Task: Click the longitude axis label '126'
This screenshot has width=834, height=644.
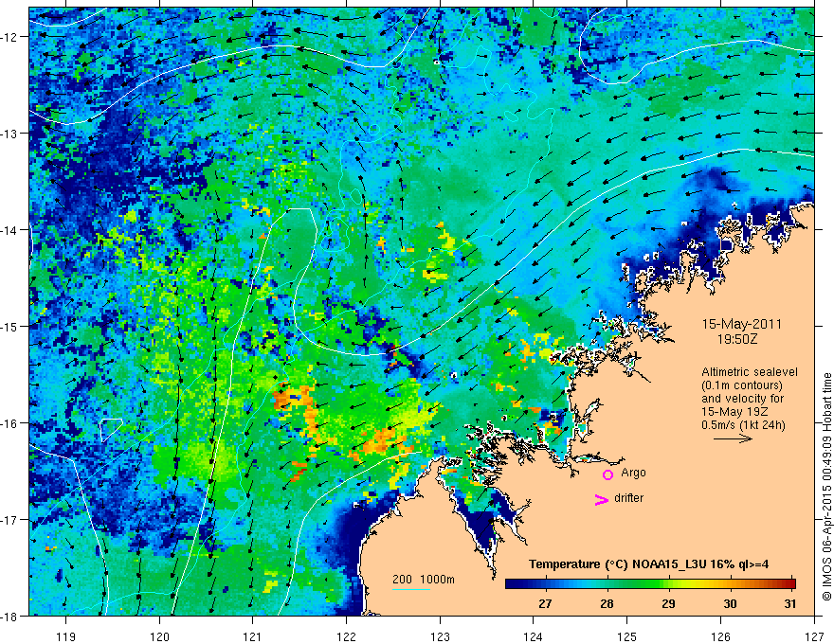Action: 720,636
